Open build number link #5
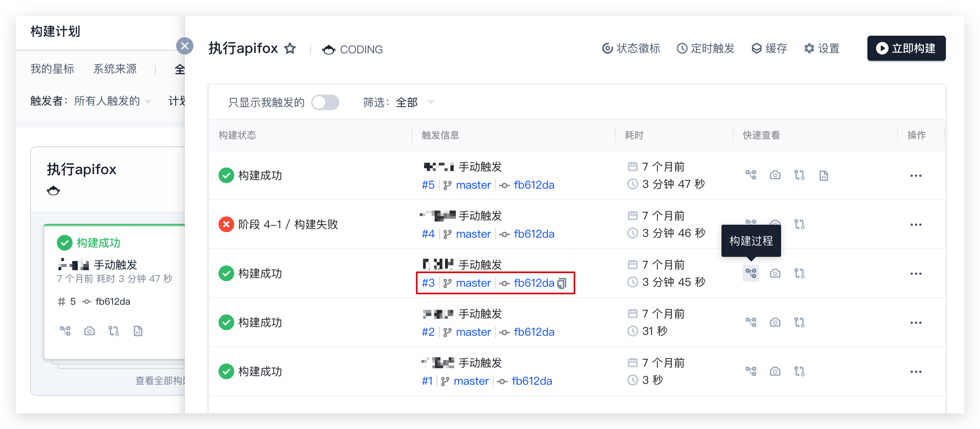This screenshot has height=429, width=980. 428,185
